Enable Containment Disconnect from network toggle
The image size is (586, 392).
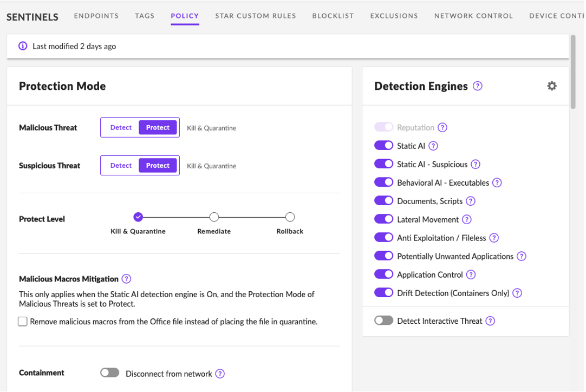pos(109,373)
